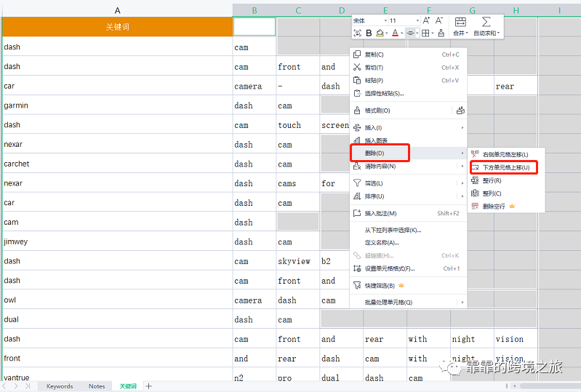Expand 自动求和 dropdown arrow

[x=498, y=33]
